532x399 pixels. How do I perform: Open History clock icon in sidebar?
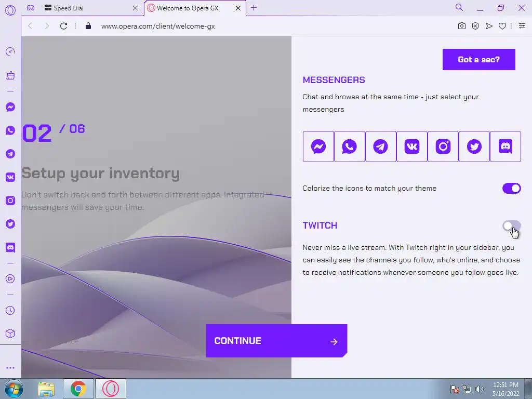tap(10, 311)
